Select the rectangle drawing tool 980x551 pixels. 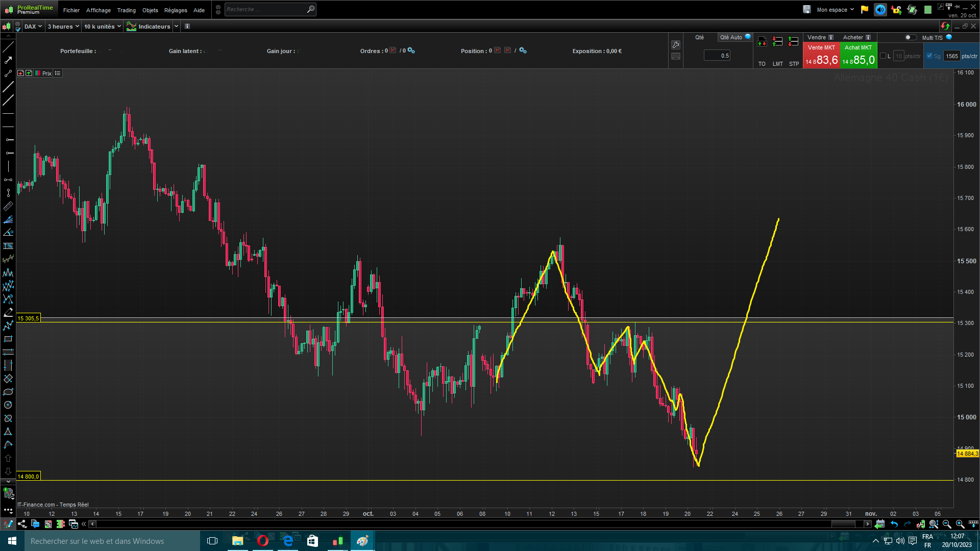8,339
